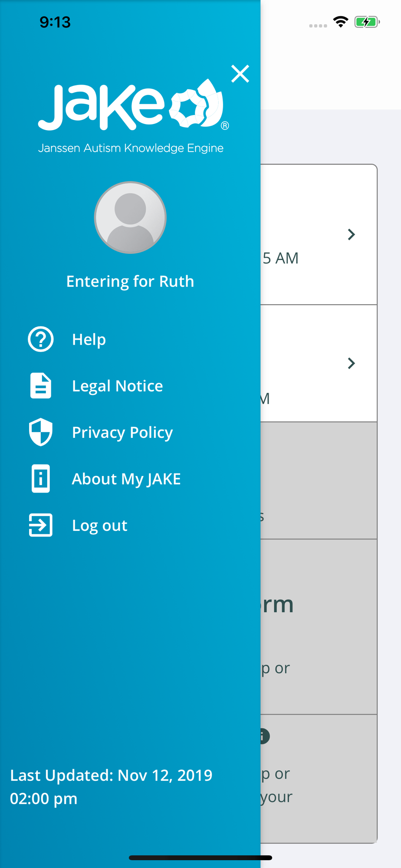View the Privacy Policy text link
Screen dimensions: 401x868
point(122,432)
